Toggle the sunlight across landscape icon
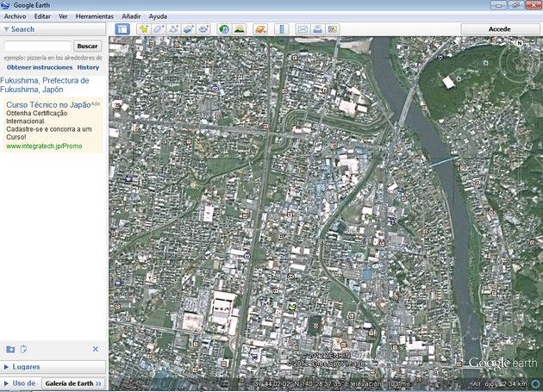 (239, 28)
